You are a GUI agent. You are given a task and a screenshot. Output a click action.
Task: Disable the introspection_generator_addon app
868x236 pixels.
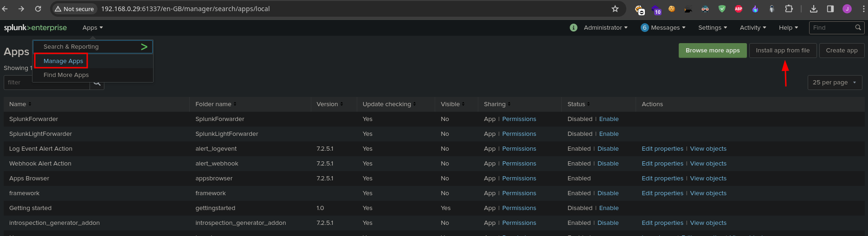coord(608,223)
